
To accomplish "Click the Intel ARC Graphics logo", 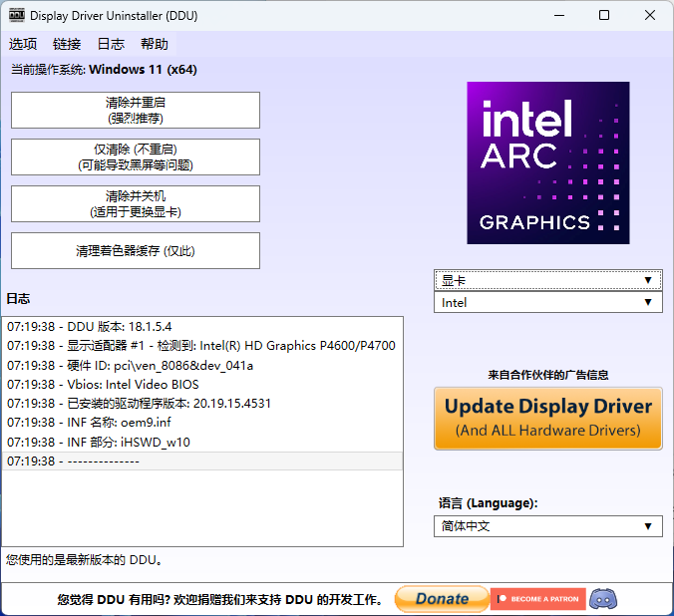I will click(548, 162).
